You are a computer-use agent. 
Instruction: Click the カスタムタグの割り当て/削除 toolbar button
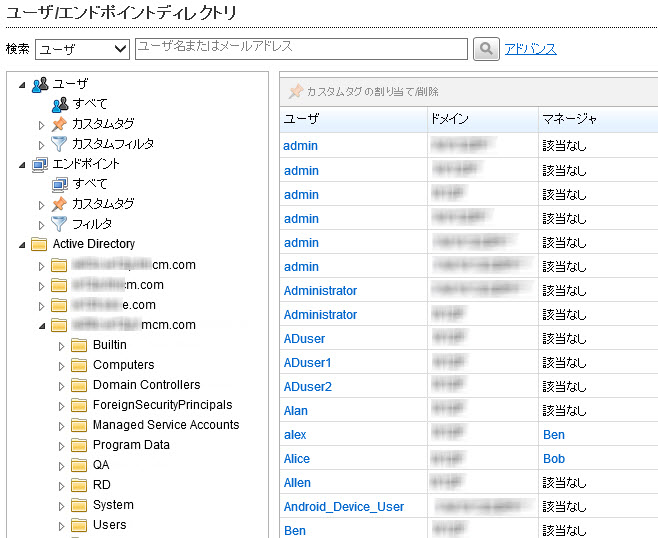[364, 92]
